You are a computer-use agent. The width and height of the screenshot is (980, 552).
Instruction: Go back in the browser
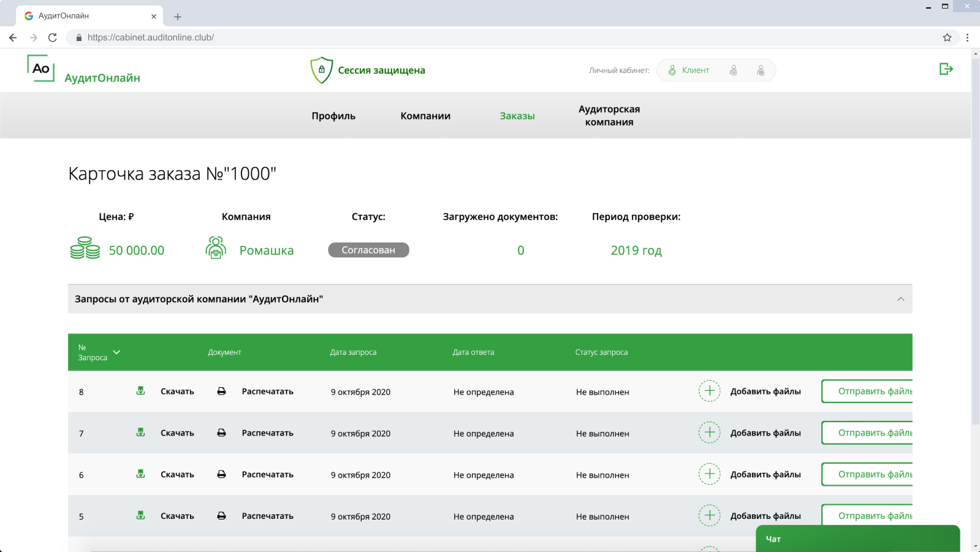click(x=13, y=37)
